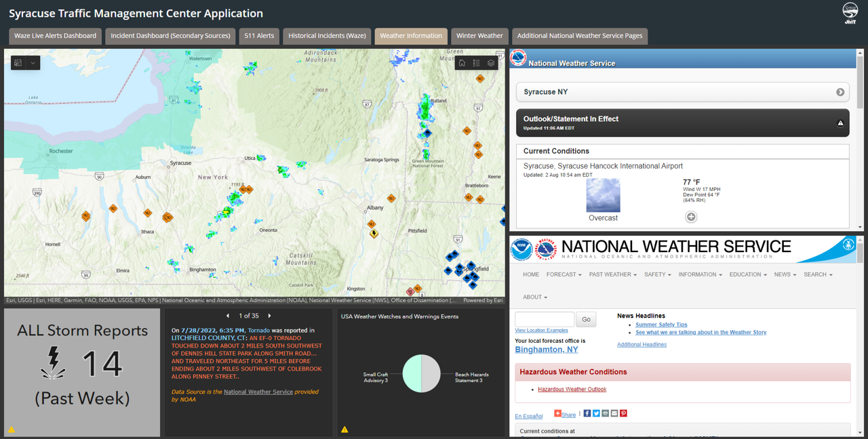The height and width of the screenshot is (439, 868).
Task: Go to next storm report arrow
Action: 269,316
